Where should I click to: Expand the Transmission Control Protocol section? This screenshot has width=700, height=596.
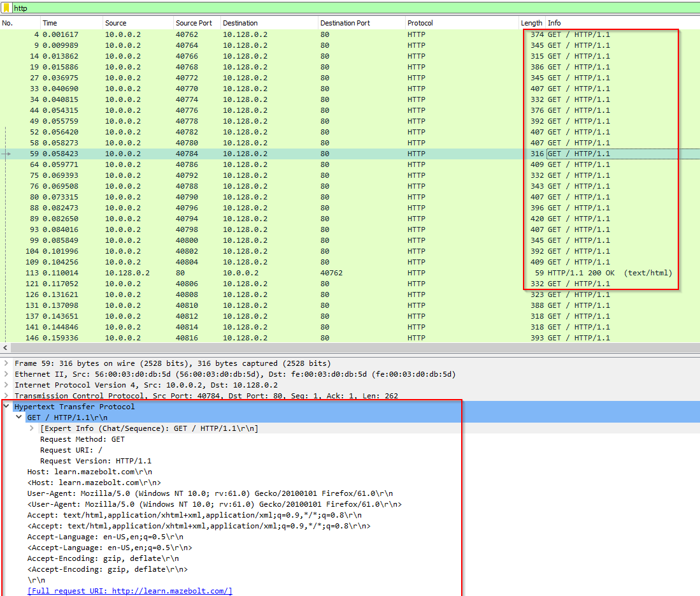(x=6, y=396)
